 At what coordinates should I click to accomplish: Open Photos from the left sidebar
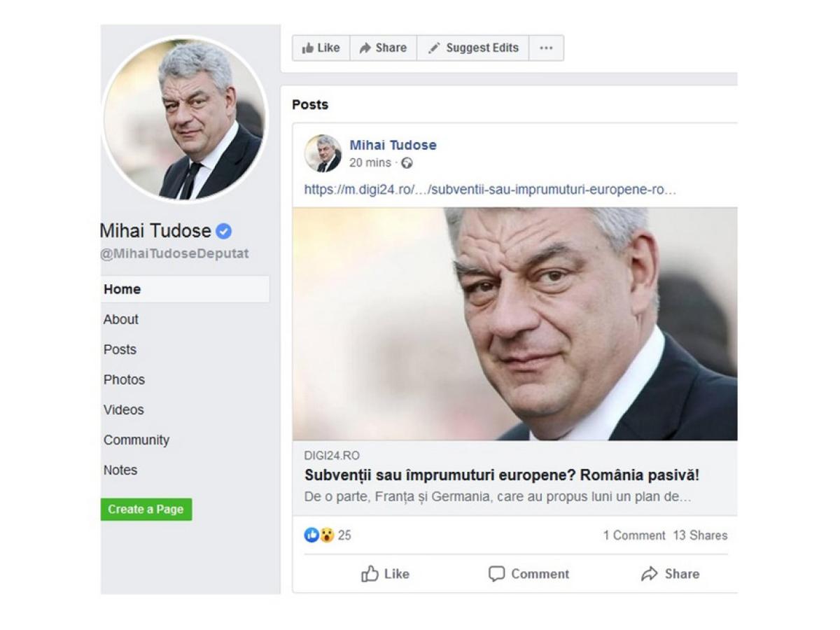click(124, 379)
